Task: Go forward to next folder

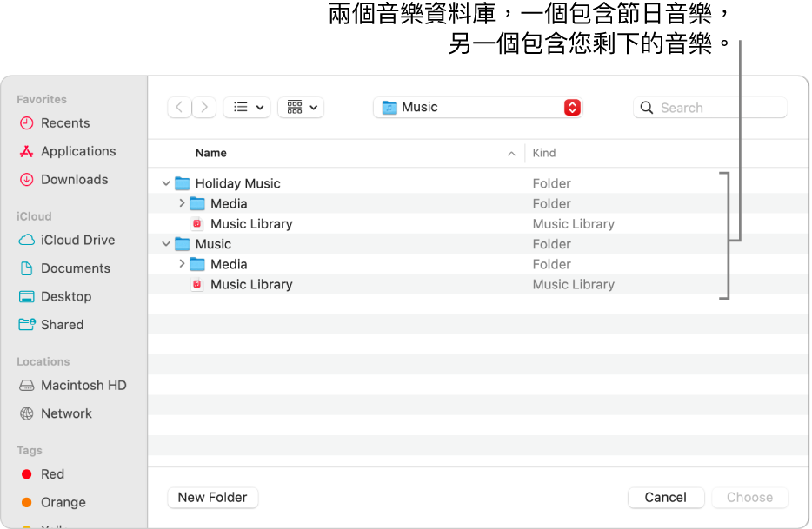Action: [204, 107]
